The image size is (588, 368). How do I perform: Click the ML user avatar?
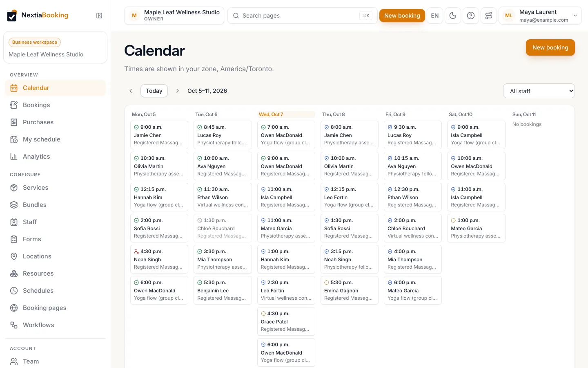pos(509,16)
